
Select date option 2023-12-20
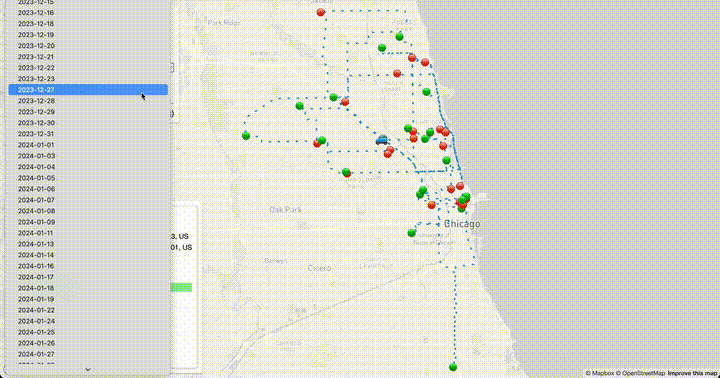pos(88,45)
